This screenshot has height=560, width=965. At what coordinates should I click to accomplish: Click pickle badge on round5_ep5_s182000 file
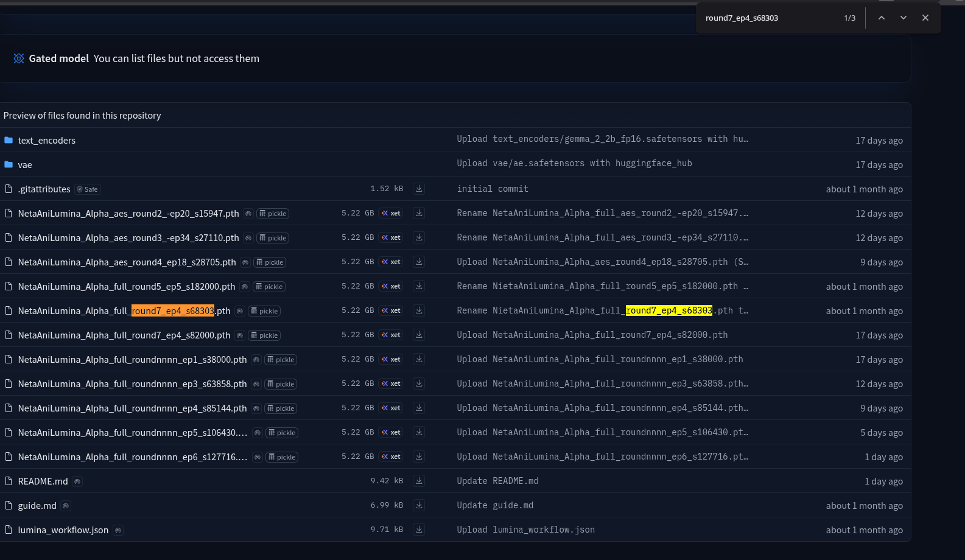[269, 287]
